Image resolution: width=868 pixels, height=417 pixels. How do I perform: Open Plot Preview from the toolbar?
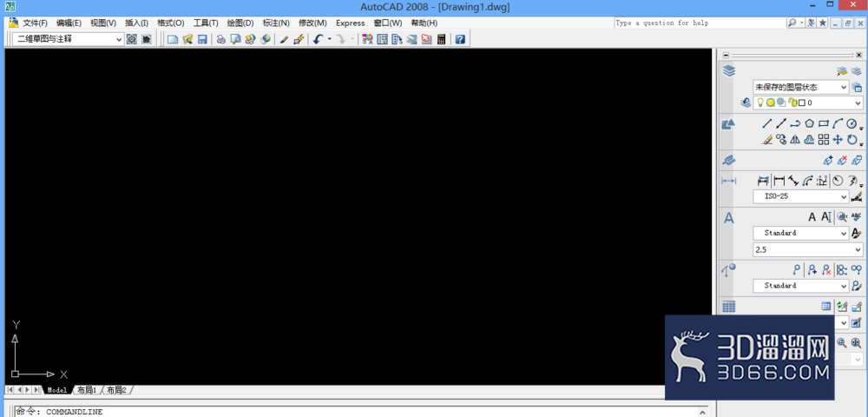tap(235, 39)
